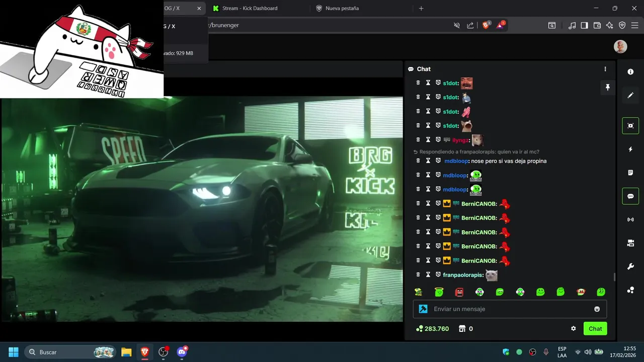Click the share page icon in address bar
This screenshot has width=644, height=362.
coord(470,25)
